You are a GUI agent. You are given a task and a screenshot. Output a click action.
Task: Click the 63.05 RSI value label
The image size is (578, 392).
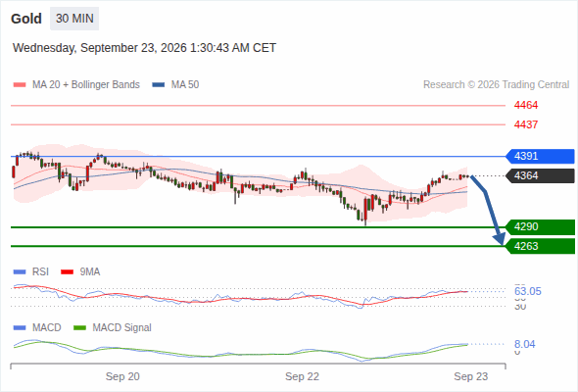pos(528,291)
